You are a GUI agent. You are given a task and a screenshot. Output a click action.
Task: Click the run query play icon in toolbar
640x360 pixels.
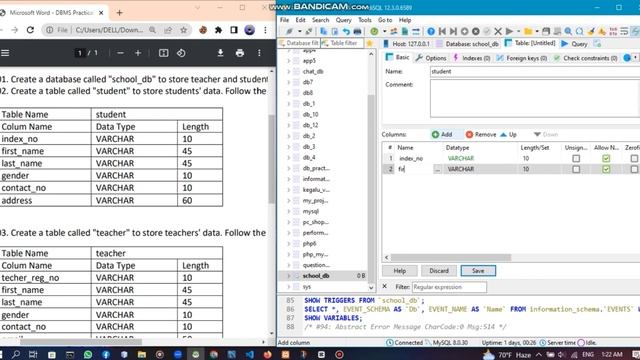(509, 31)
